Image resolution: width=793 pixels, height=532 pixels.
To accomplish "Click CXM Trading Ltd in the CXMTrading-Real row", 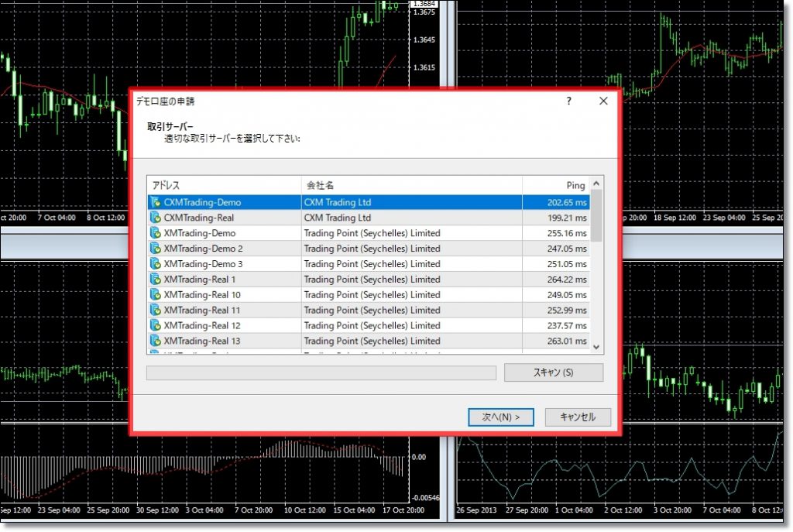I will pos(338,218).
